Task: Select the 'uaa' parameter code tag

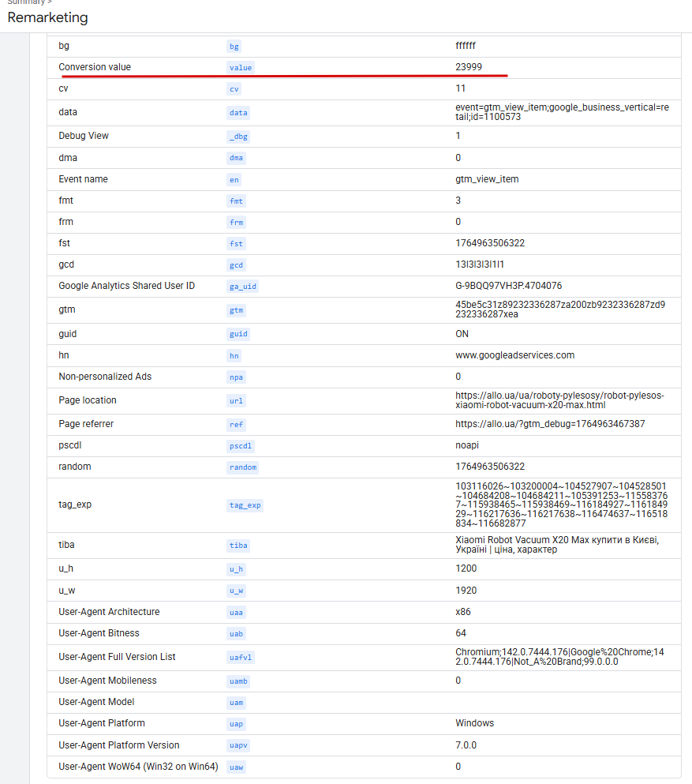Action: click(x=236, y=613)
